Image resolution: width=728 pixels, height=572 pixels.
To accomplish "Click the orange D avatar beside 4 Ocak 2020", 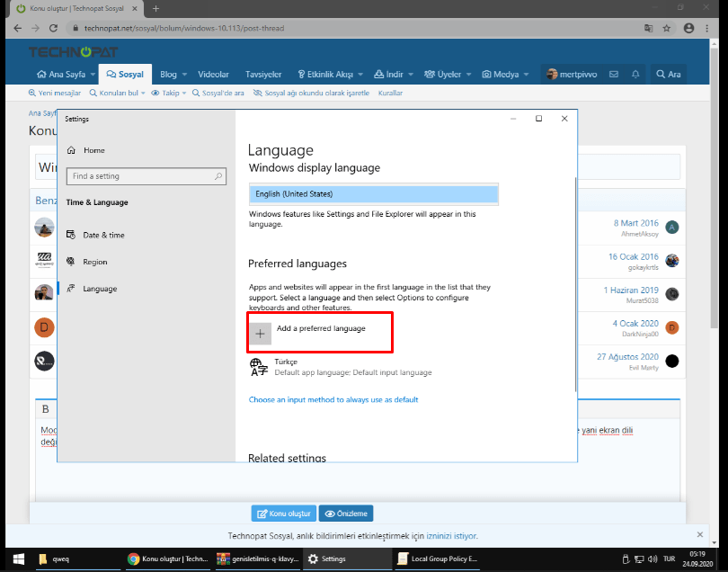I will (671, 327).
